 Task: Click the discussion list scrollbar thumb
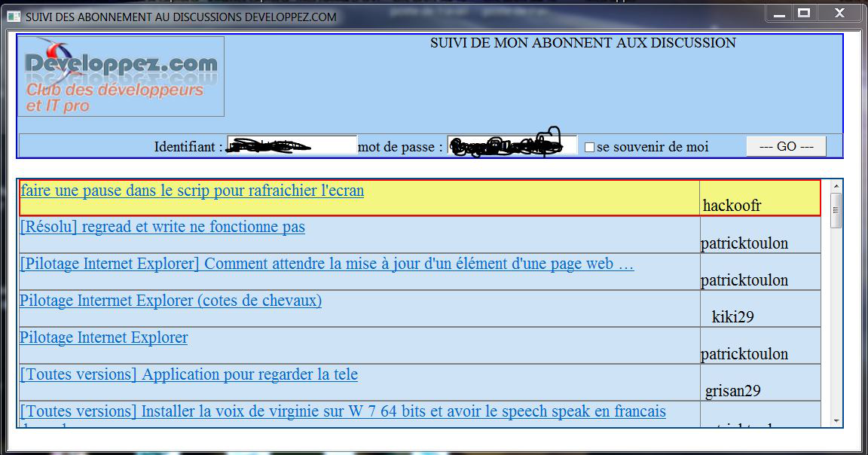coord(835,209)
